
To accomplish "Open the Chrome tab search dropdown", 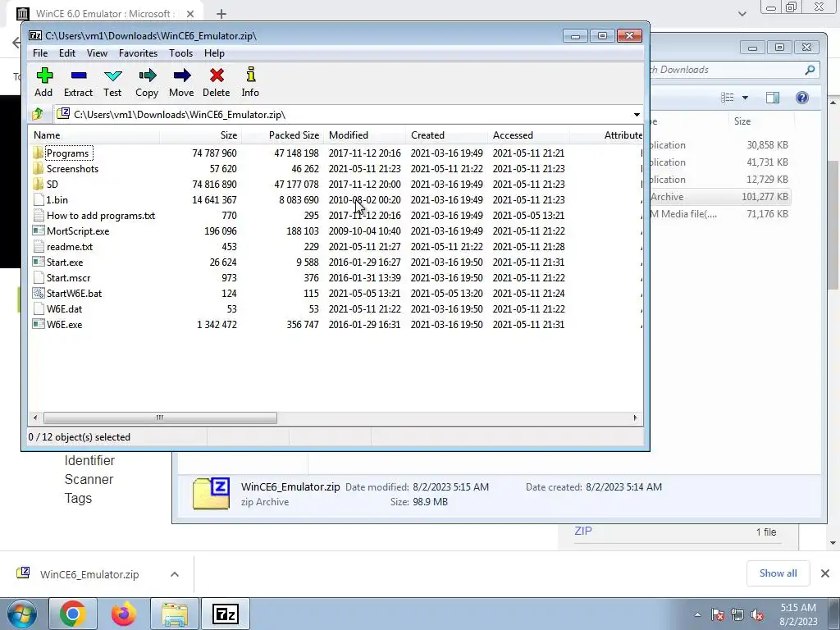I will (x=742, y=14).
